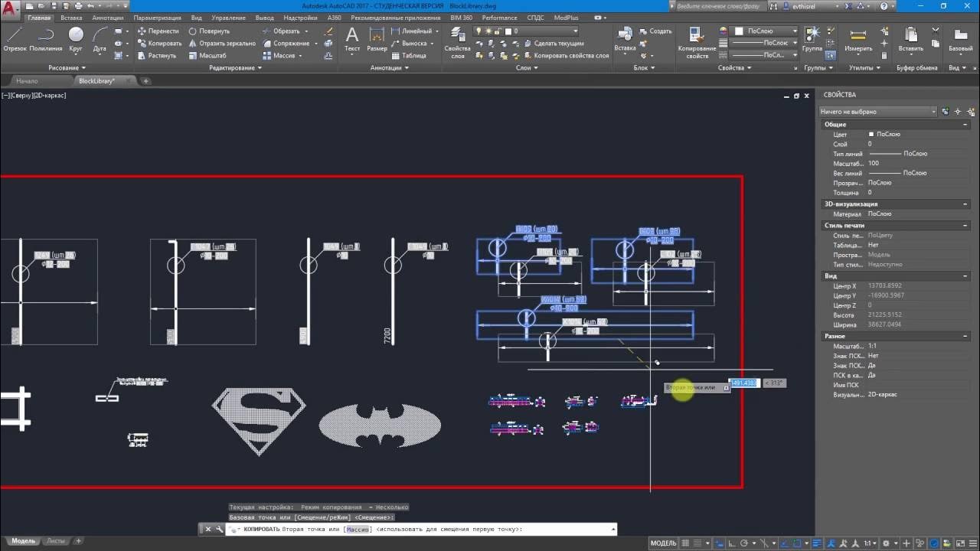Switch to the Управление ribbon tab
This screenshot has height=551, width=980.
228,18
